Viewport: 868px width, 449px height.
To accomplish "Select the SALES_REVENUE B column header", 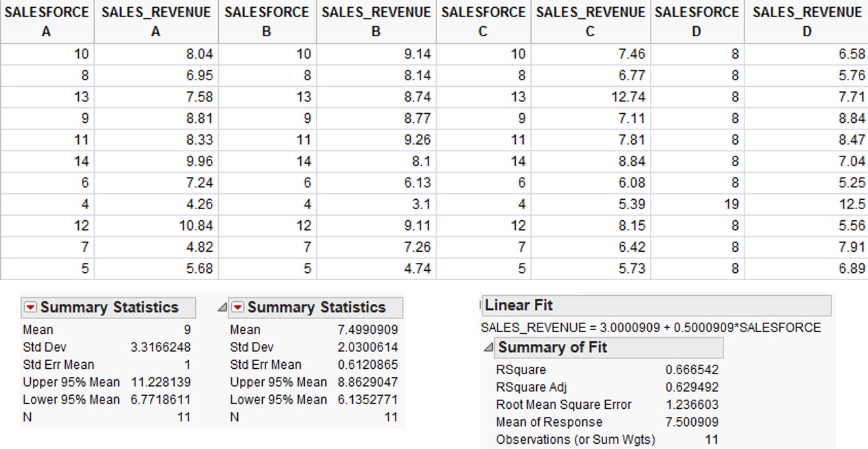I will click(x=376, y=22).
